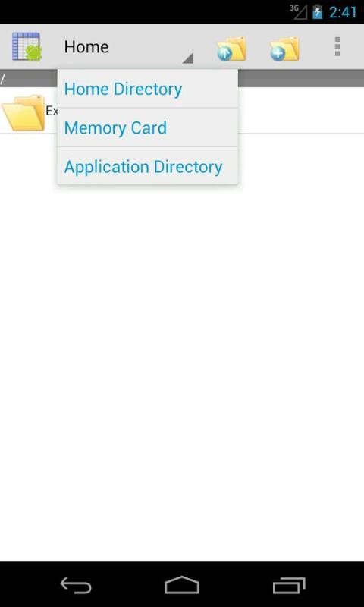This screenshot has width=364, height=607.
Task: Go up one folder with the up-arrow folder icon
Action: click(x=231, y=49)
